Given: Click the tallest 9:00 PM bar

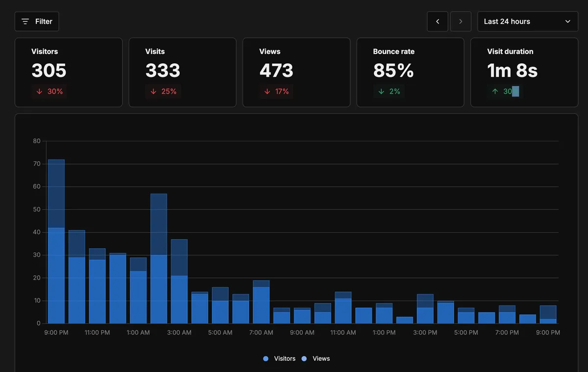Looking at the screenshot, I should (x=56, y=241).
